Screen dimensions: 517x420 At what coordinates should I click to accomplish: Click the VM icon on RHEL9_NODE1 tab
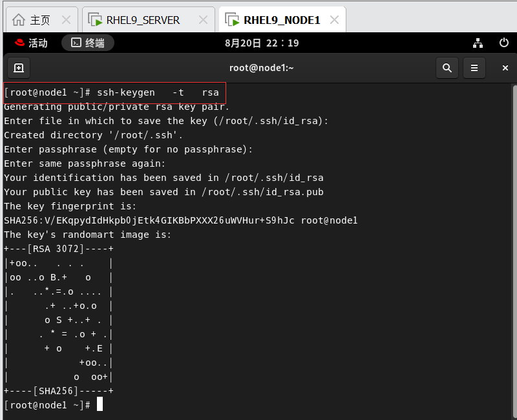click(x=232, y=20)
